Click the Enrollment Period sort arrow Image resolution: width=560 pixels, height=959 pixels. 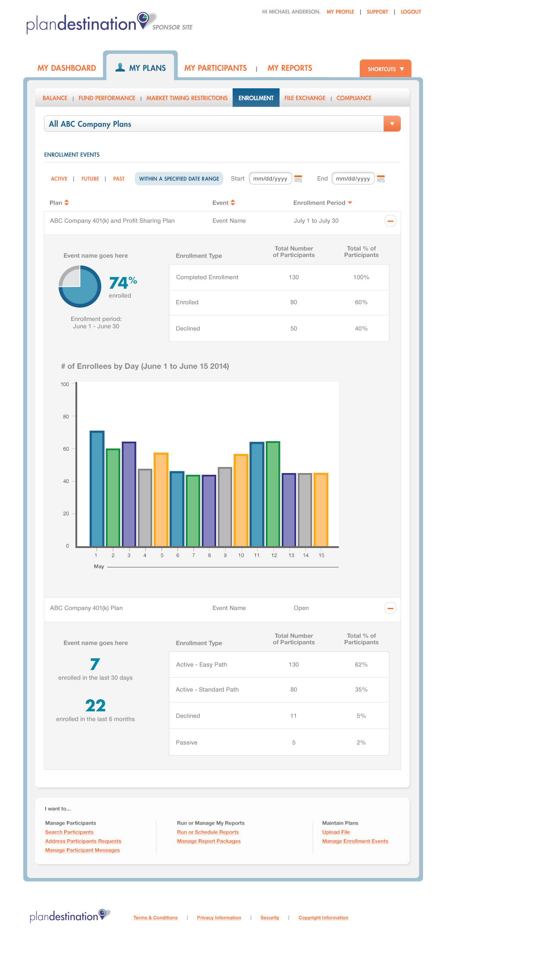coord(350,202)
